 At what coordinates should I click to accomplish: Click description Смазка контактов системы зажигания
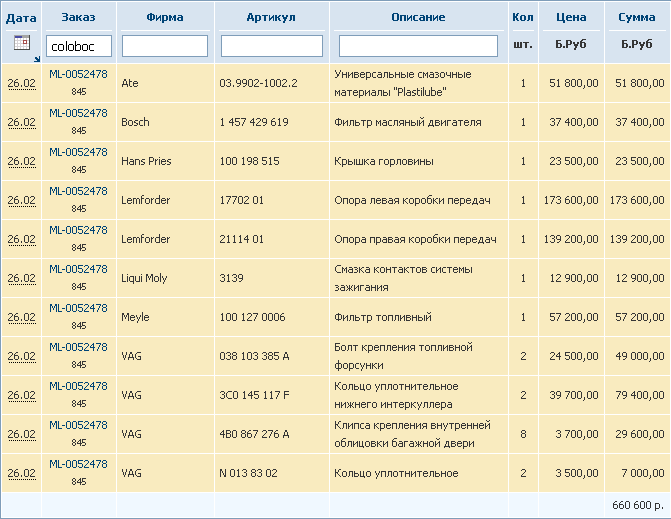403,278
